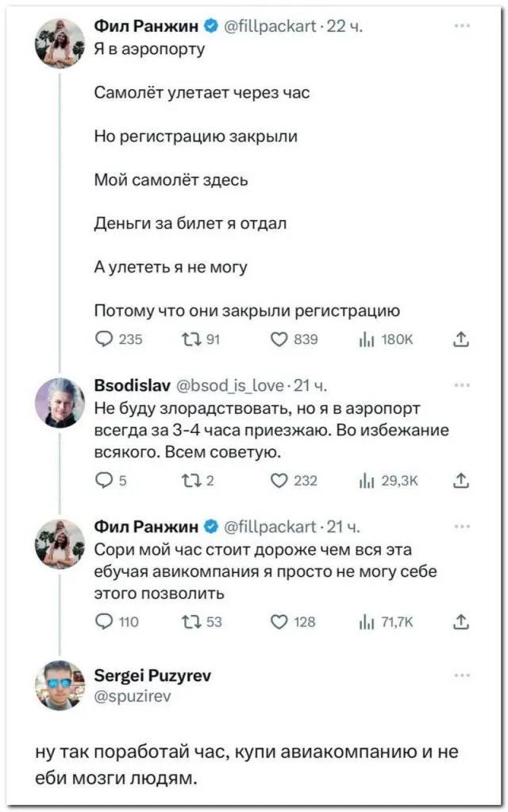508x812 pixels.
Task: Open more options on Sergei Puzyrev's tweet
Action: 462,675
